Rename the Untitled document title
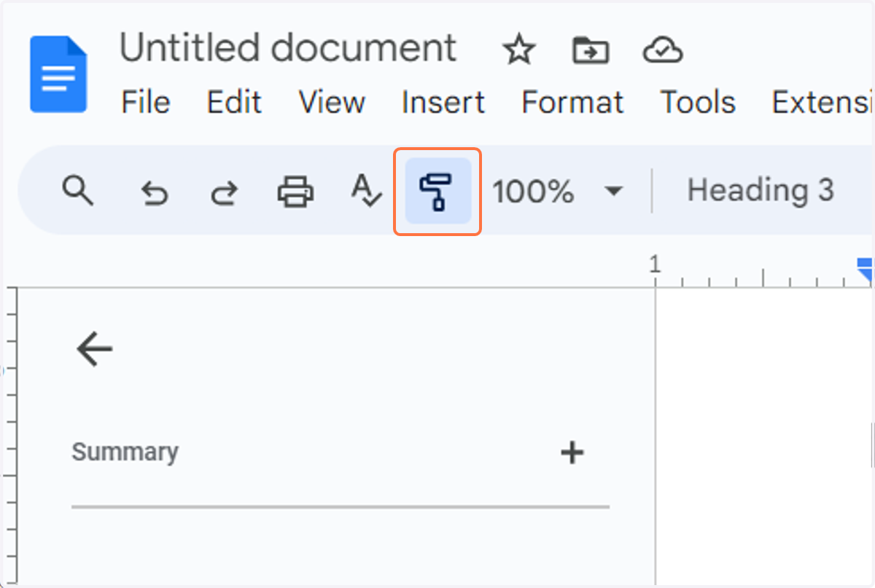This screenshot has width=875, height=588. 288,48
